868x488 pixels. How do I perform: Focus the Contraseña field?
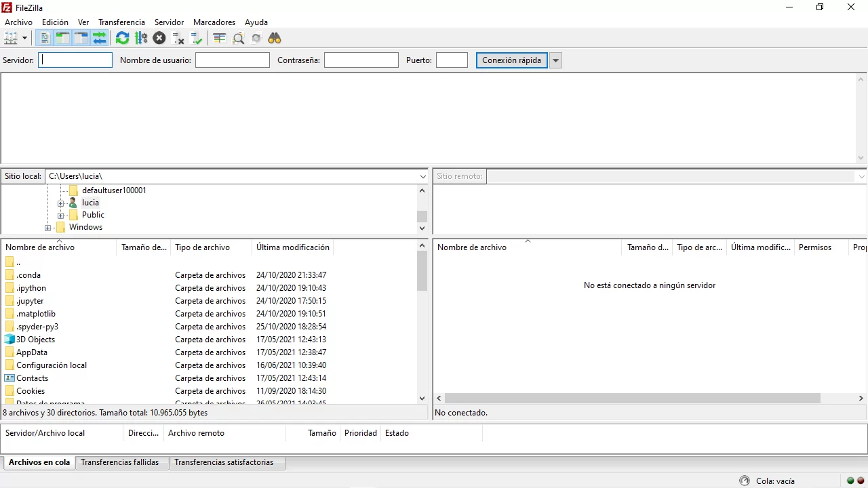pyautogui.click(x=361, y=60)
